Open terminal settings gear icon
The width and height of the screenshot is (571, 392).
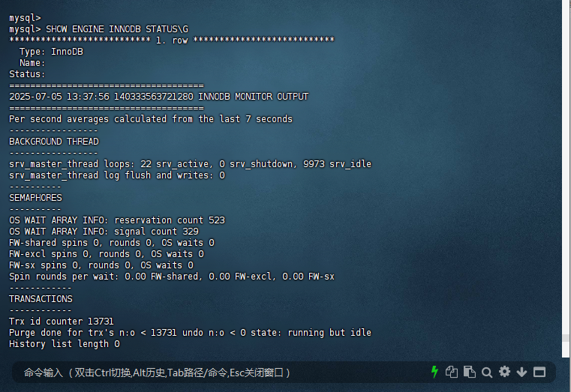[x=504, y=372]
